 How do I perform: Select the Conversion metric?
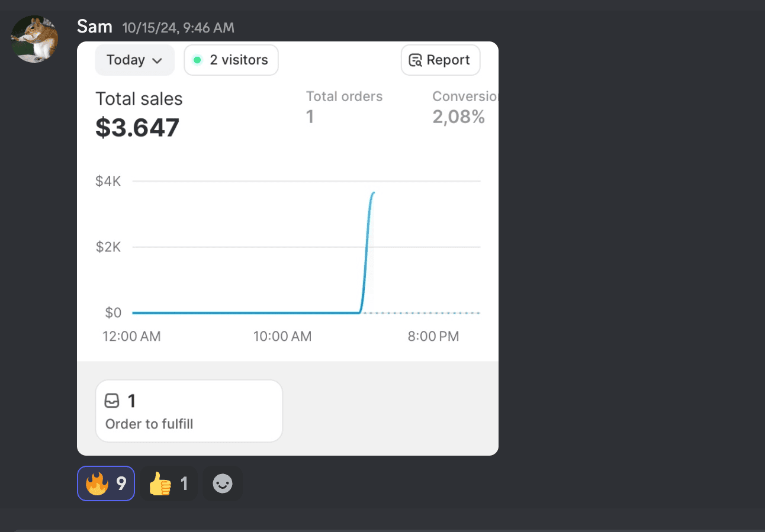(x=464, y=96)
